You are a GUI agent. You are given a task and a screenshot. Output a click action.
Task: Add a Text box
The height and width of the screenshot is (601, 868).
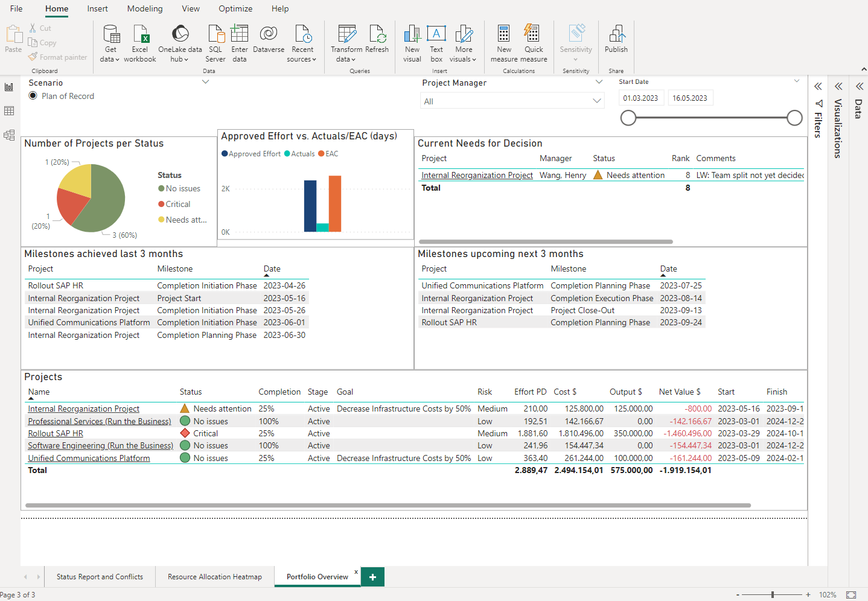click(436, 43)
